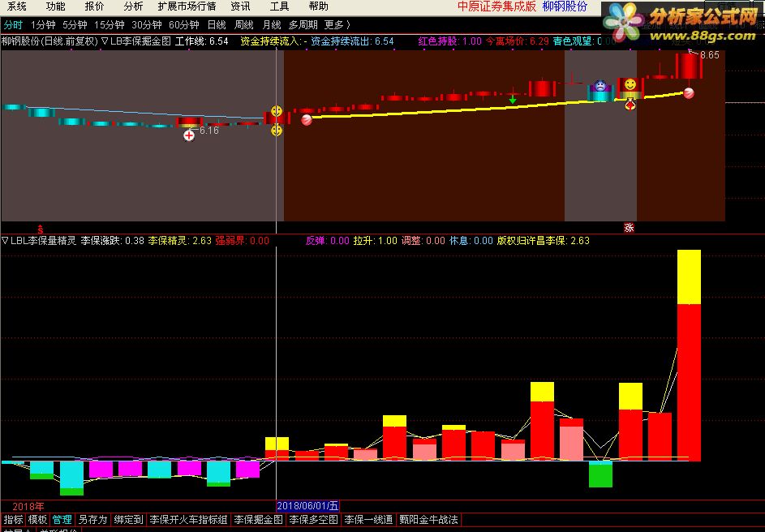
Task: Open the 资讯 menu
Action: [x=240, y=6]
